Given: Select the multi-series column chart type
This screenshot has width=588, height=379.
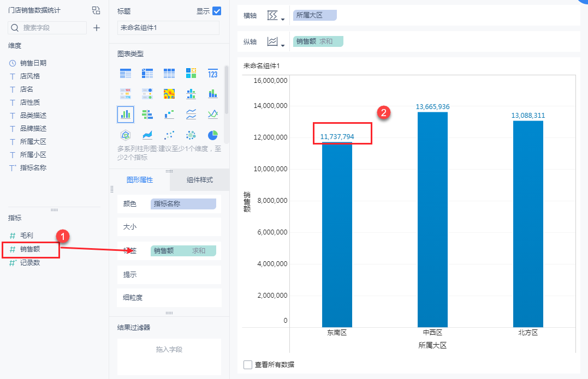Looking at the screenshot, I should pos(125,114).
